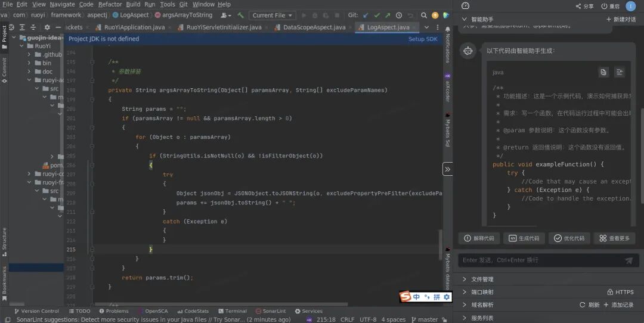The image size is (644, 323).
Task: Click the 新建对话 button
Action: click(x=621, y=19)
